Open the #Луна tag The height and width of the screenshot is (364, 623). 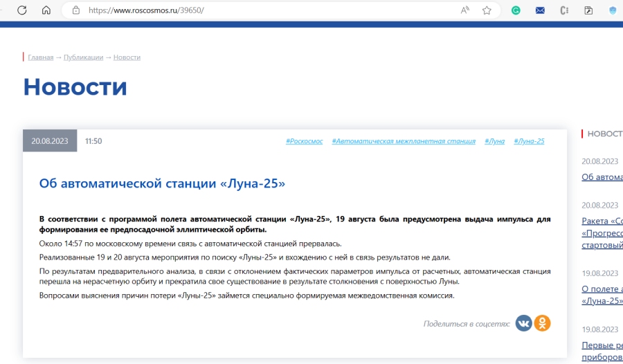click(495, 141)
